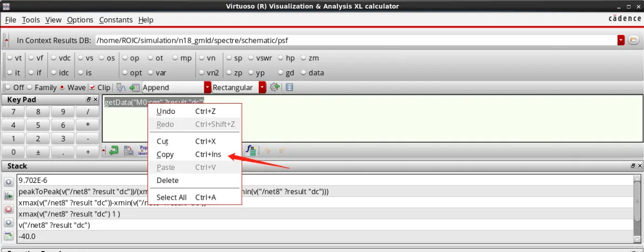644x252 pixels.
Task: Choose Delete in the context menu
Action: click(196, 180)
